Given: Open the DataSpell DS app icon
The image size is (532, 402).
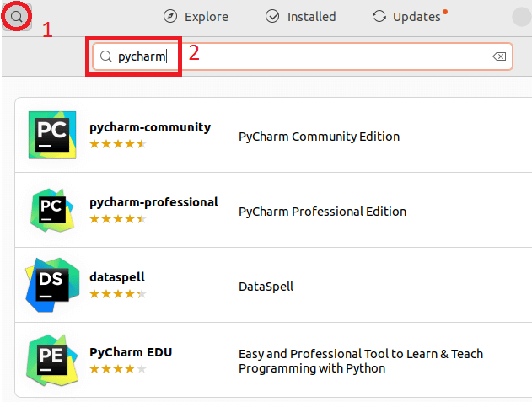Looking at the screenshot, I should (52, 285).
